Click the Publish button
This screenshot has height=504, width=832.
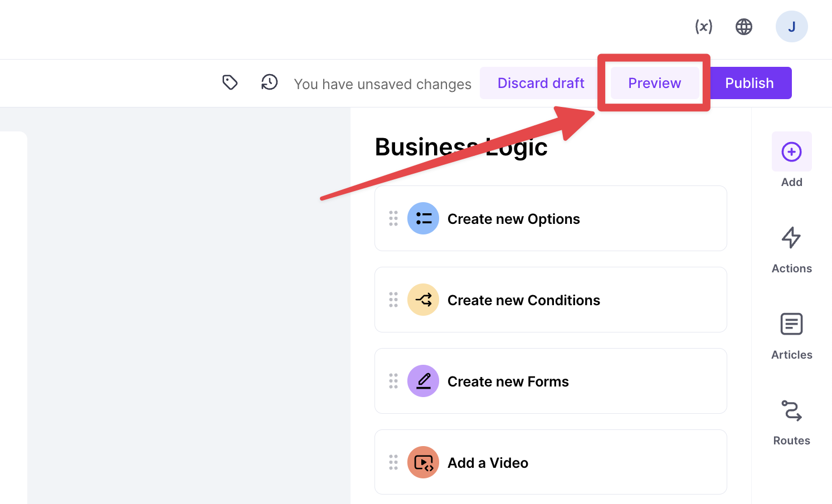750,83
